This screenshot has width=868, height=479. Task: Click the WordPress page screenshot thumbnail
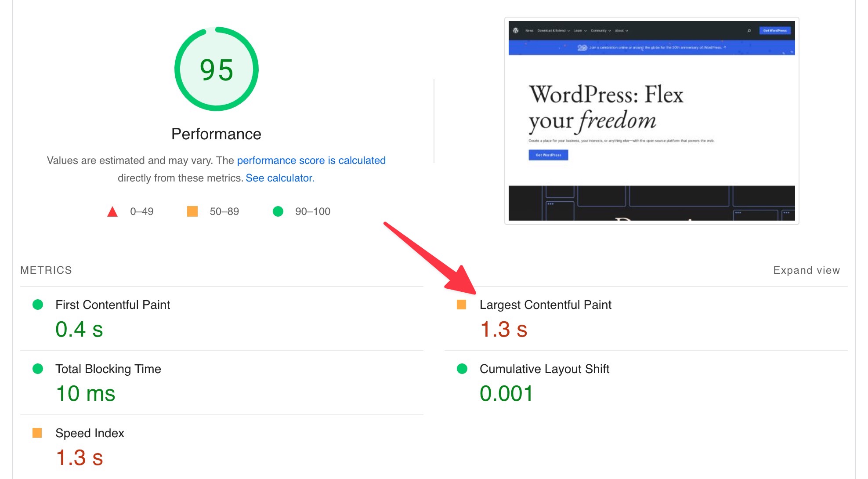[x=651, y=121]
